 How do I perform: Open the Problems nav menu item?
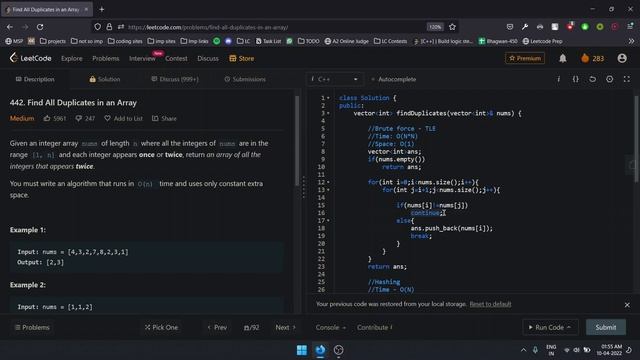pos(106,58)
